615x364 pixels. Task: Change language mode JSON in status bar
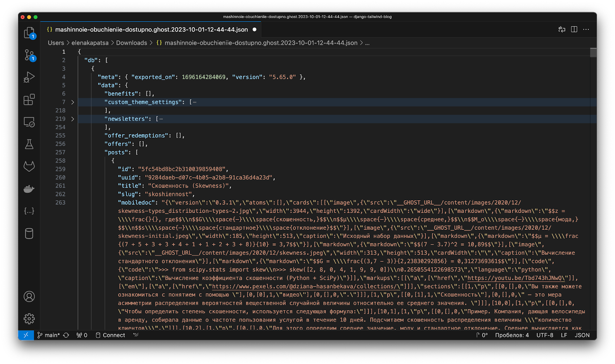[582, 335]
